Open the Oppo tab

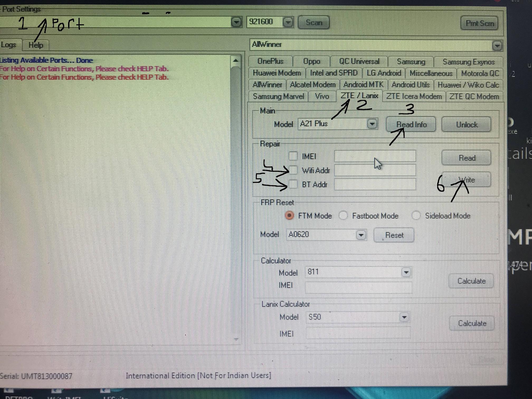[x=311, y=61]
